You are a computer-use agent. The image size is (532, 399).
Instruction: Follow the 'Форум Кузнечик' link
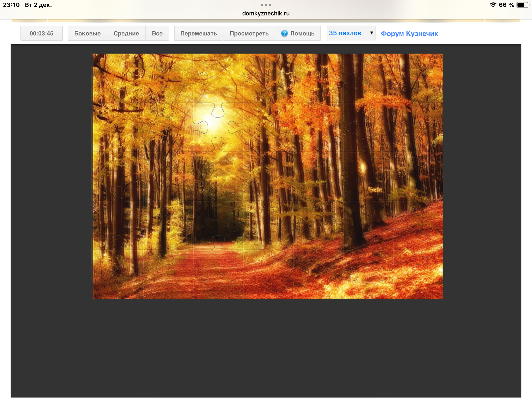click(409, 33)
